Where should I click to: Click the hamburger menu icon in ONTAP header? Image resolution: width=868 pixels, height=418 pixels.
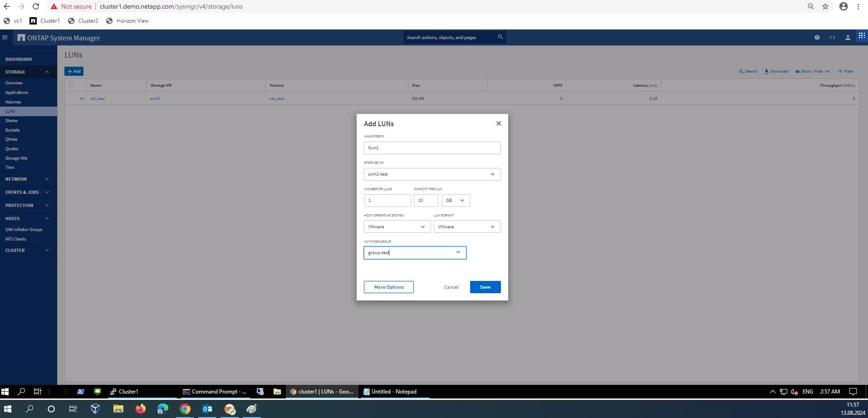[x=5, y=38]
